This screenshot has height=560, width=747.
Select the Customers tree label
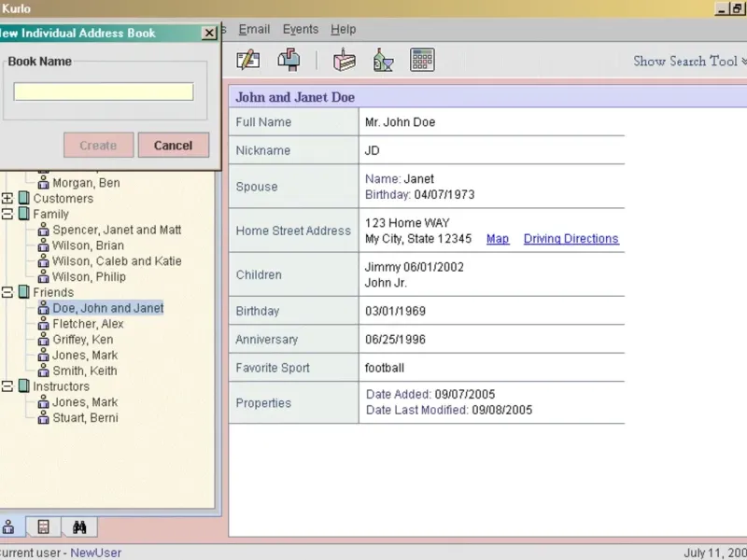click(63, 198)
